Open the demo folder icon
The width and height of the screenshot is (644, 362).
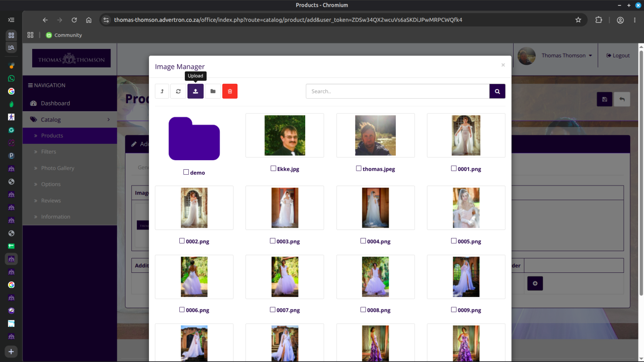tap(194, 138)
